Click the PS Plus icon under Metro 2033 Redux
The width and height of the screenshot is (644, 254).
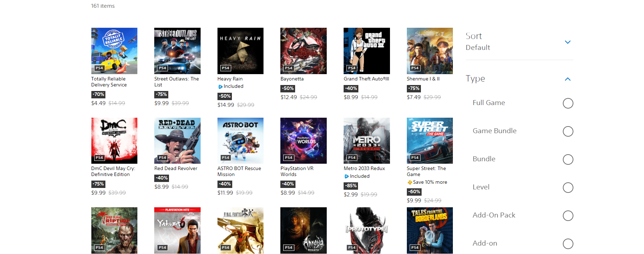point(346,176)
